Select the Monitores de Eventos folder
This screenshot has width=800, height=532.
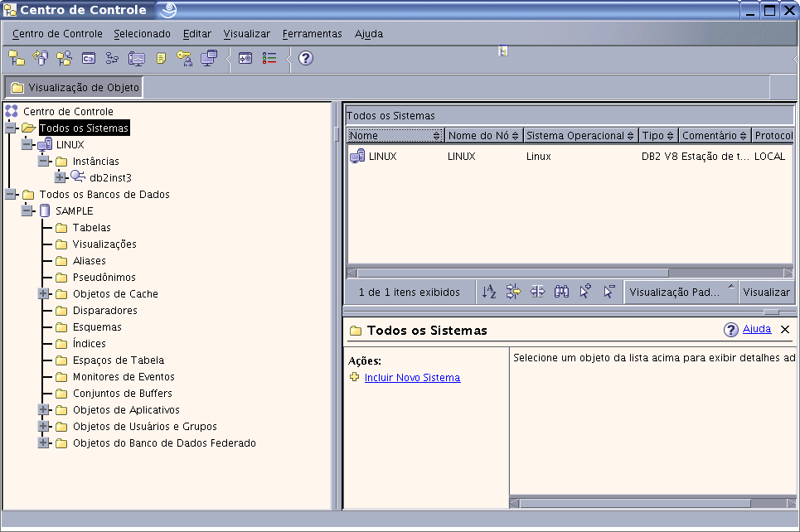click(x=124, y=376)
